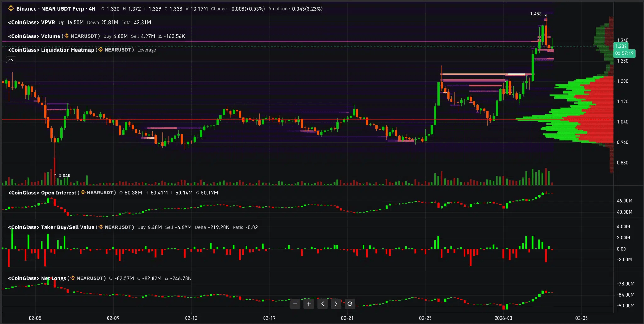Select the 'Binance · NEAR USDT Perp · 4H' title
644x324 pixels.
(x=56, y=9)
